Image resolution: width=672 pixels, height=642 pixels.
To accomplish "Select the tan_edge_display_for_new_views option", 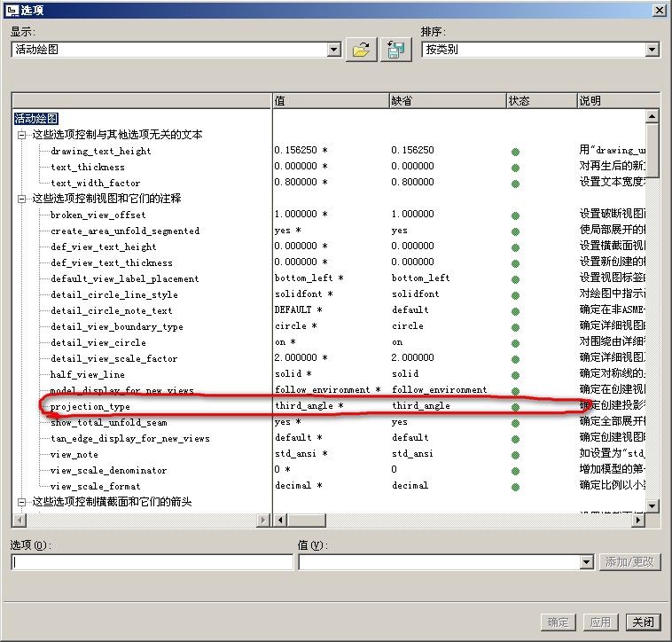I will (129, 438).
